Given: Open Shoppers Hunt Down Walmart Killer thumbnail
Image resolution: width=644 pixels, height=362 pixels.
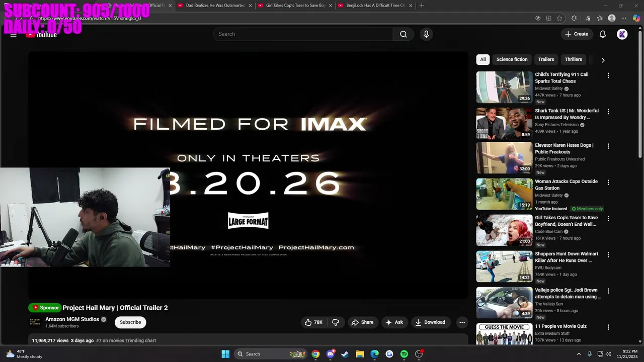Looking at the screenshot, I should point(504,266).
